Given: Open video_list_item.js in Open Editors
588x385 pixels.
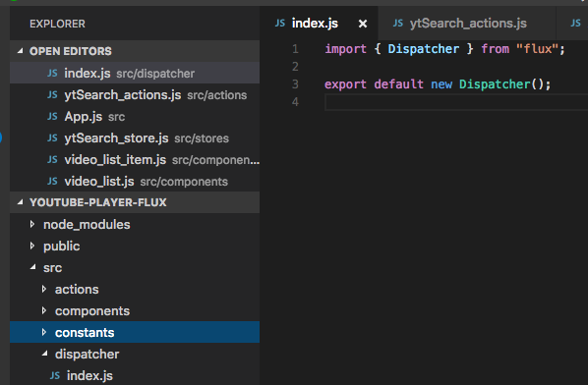Looking at the screenshot, I should point(135,160).
